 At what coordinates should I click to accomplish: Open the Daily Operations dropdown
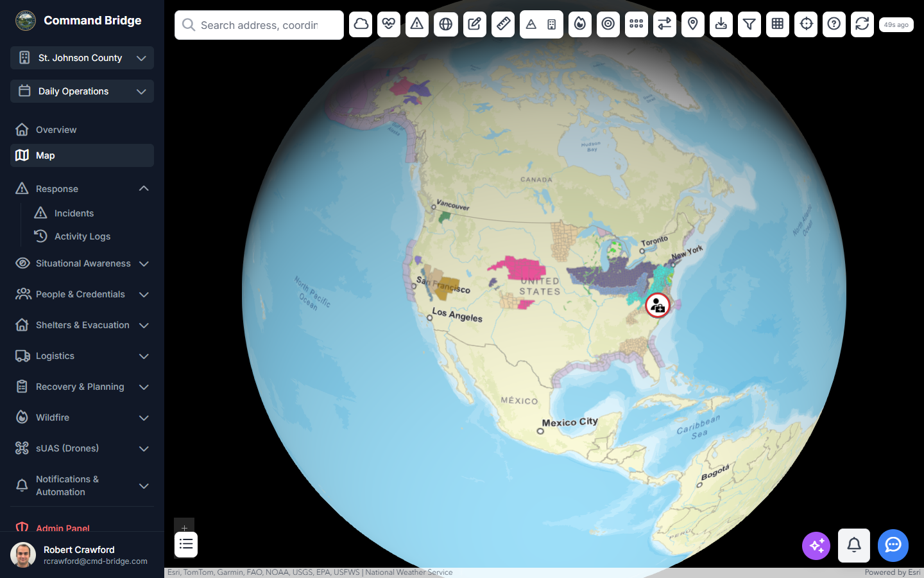coord(81,91)
